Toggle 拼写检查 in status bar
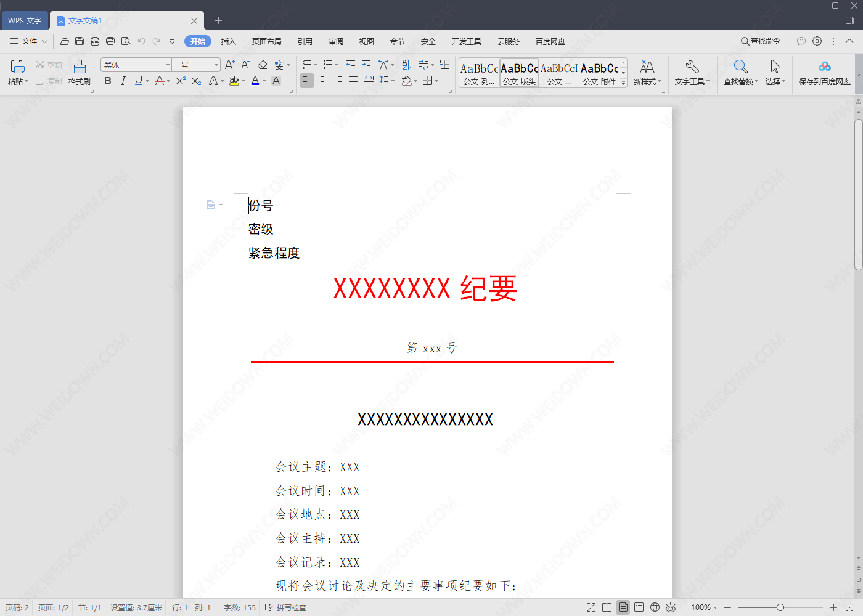Screen dimensions: 863x616 [286, 607]
